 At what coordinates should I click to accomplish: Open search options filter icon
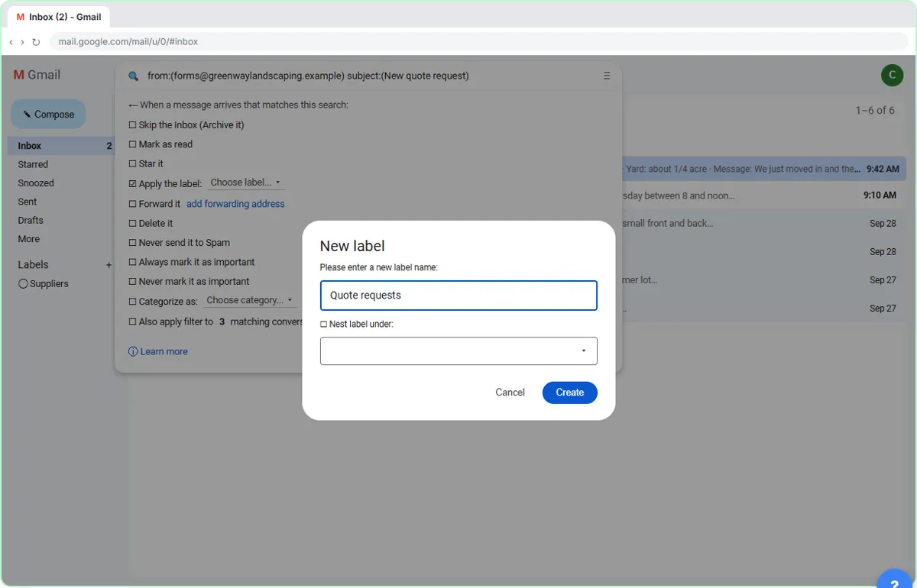(607, 76)
